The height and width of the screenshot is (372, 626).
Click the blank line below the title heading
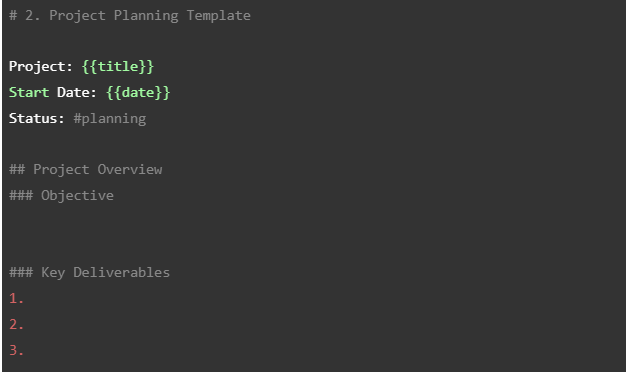(313, 41)
